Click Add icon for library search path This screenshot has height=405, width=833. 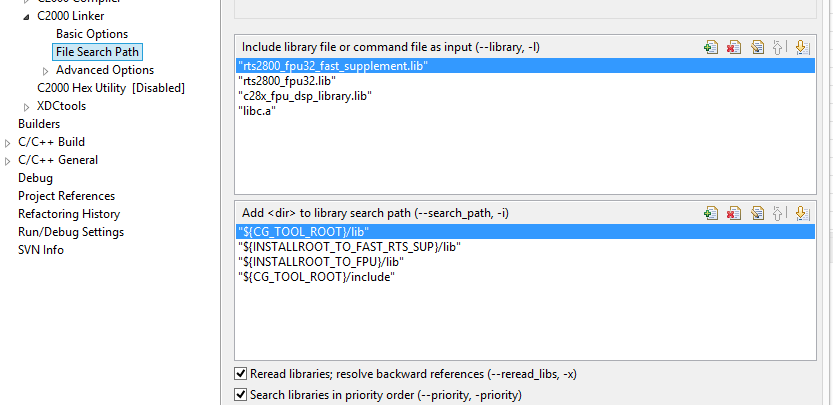pos(711,213)
